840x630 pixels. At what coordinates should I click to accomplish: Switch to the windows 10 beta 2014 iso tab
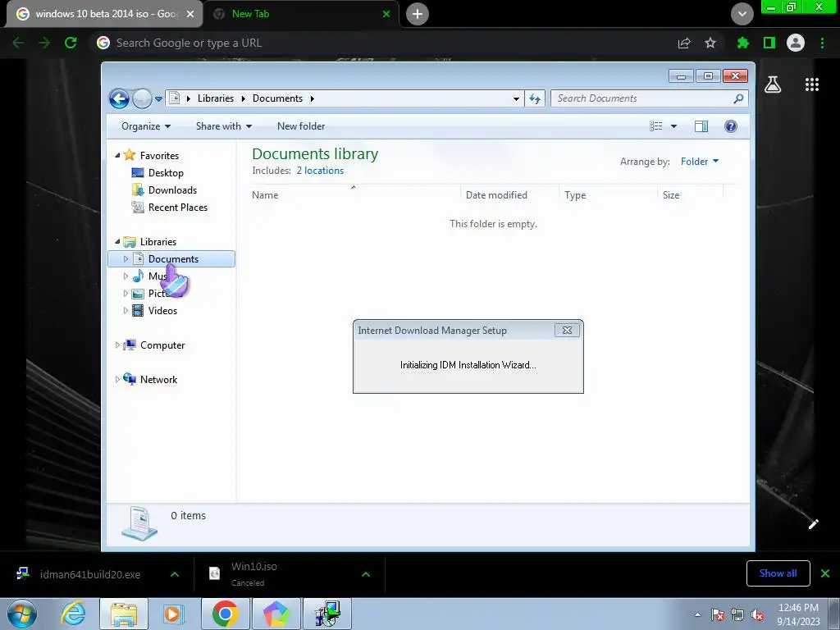(106, 14)
